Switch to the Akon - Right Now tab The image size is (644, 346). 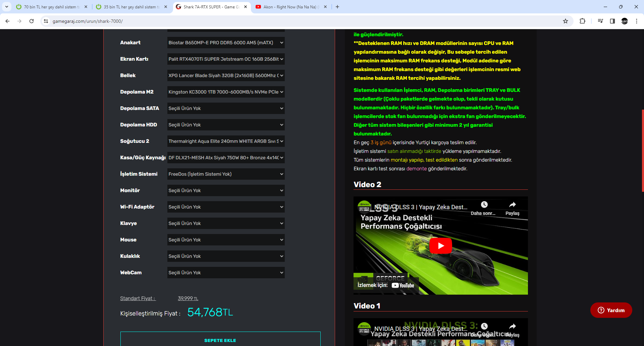pos(291,7)
